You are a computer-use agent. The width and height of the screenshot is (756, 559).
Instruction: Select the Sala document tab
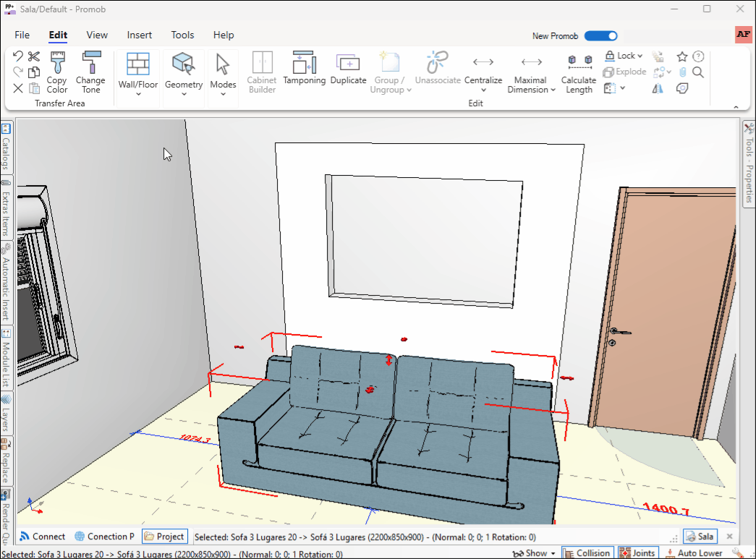coord(700,537)
